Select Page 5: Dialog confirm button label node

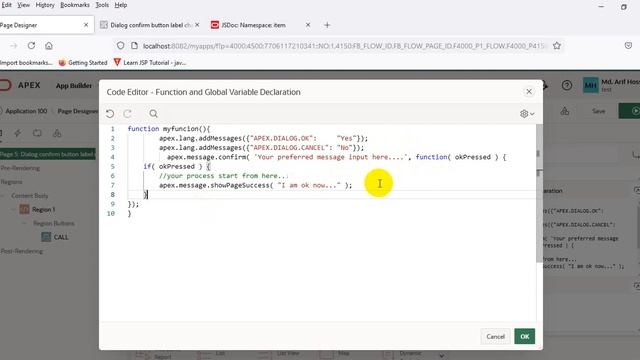[47, 154]
